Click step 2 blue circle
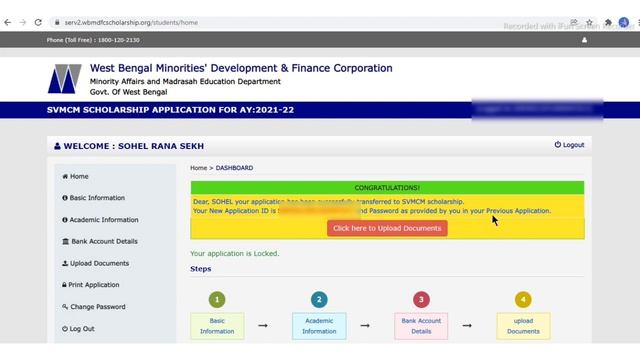The image size is (640, 360). click(x=319, y=300)
